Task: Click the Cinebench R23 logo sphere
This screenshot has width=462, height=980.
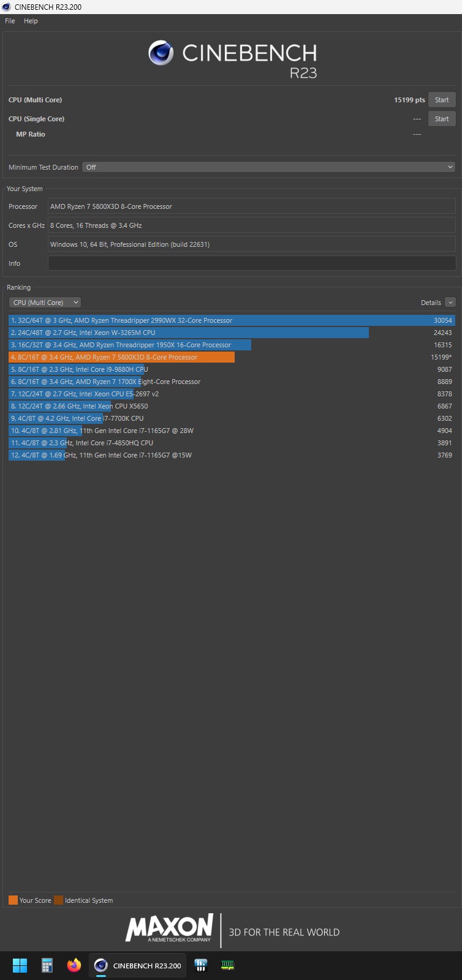Action: [x=161, y=53]
